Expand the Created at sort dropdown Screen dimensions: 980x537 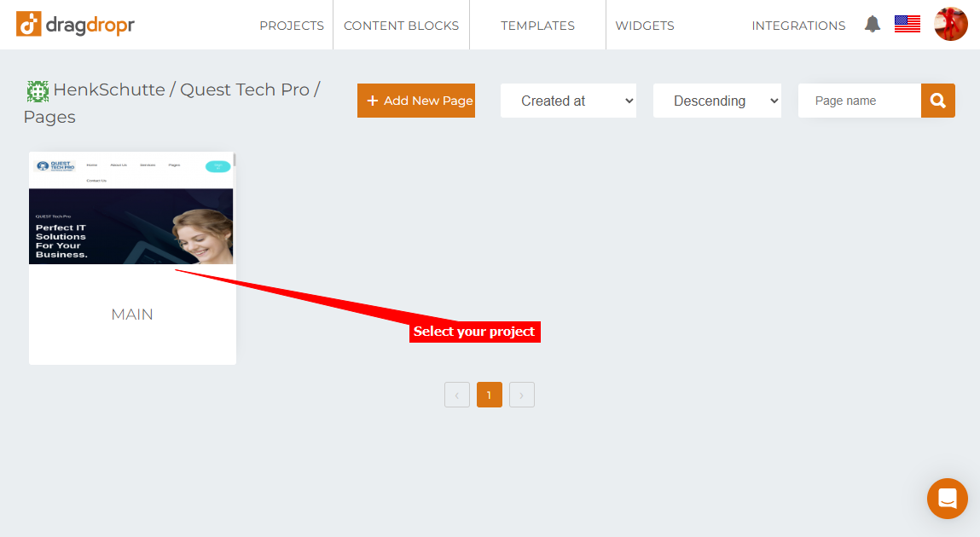[568, 101]
